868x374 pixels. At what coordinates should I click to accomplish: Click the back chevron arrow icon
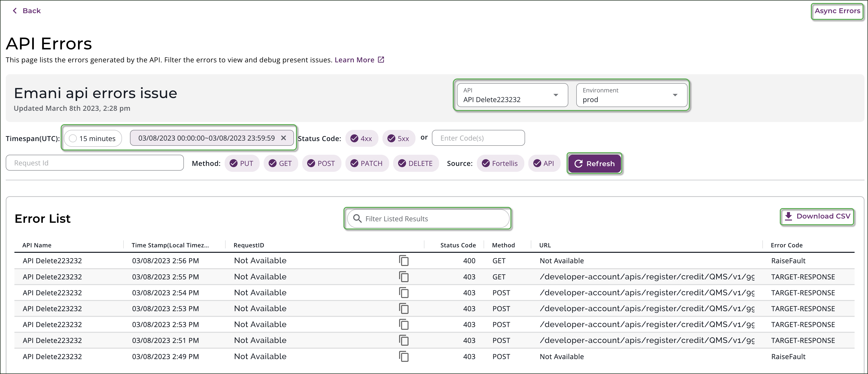tap(15, 11)
